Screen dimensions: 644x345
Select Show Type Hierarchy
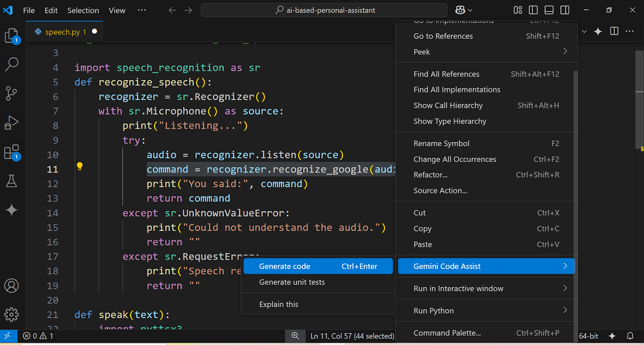click(x=487, y=121)
